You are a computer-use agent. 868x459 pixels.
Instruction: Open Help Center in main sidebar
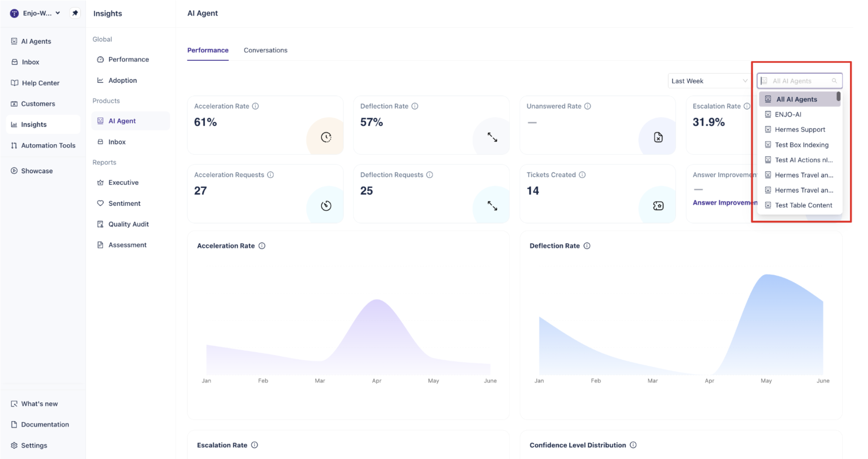pyautogui.click(x=43, y=83)
